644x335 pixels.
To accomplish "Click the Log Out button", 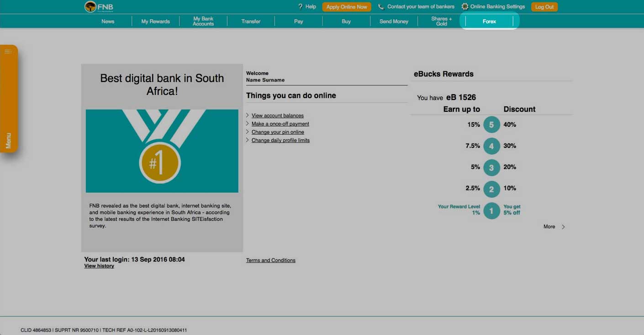I will tap(544, 7).
